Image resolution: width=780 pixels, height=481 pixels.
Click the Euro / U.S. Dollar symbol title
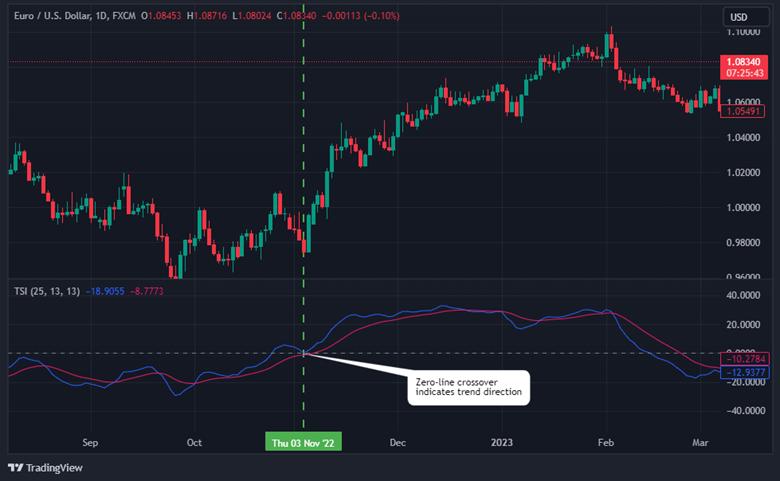(x=52, y=16)
